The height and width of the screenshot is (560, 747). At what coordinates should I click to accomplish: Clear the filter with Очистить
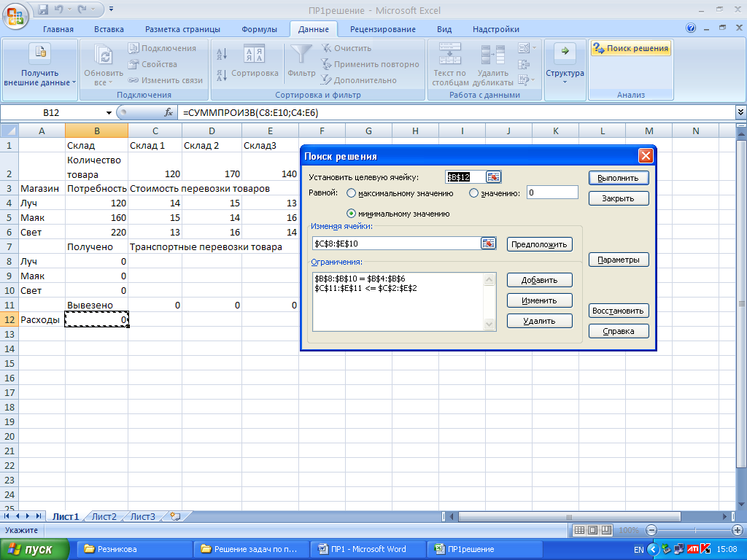pos(347,48)
